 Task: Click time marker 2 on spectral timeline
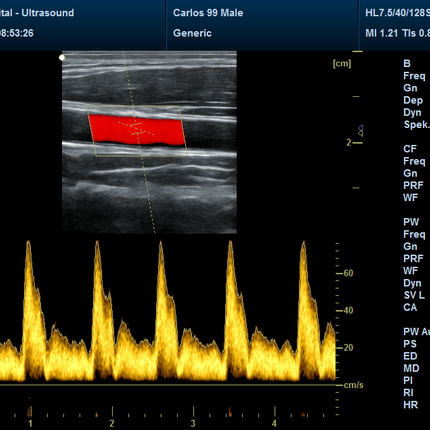tap(112, 424)
